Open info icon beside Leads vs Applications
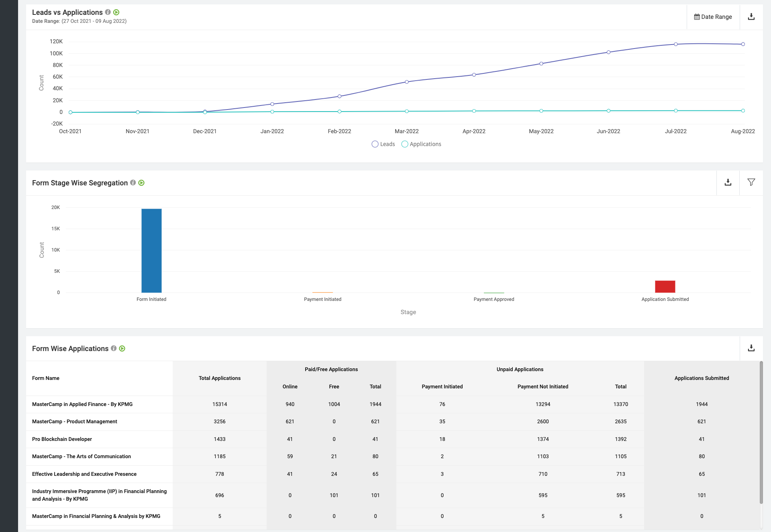Screen dimensions: 771x532 [108, 12]
